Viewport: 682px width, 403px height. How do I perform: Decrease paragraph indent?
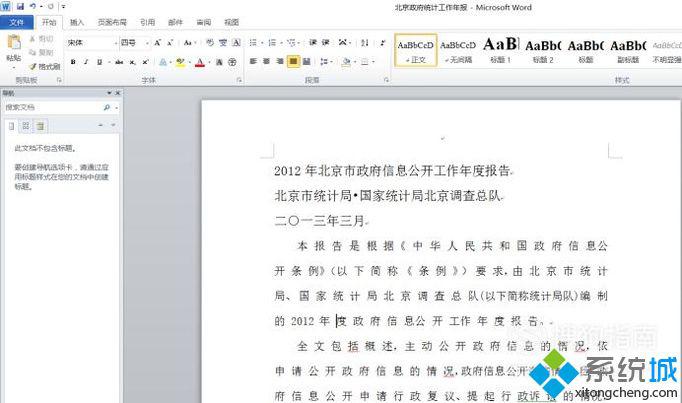tap(313, 43)
